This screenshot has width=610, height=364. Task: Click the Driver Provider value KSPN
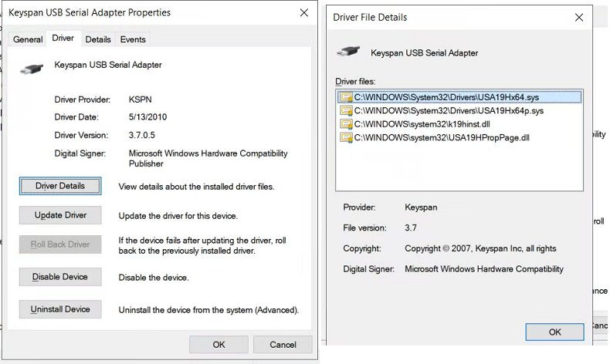click(140, 99)
